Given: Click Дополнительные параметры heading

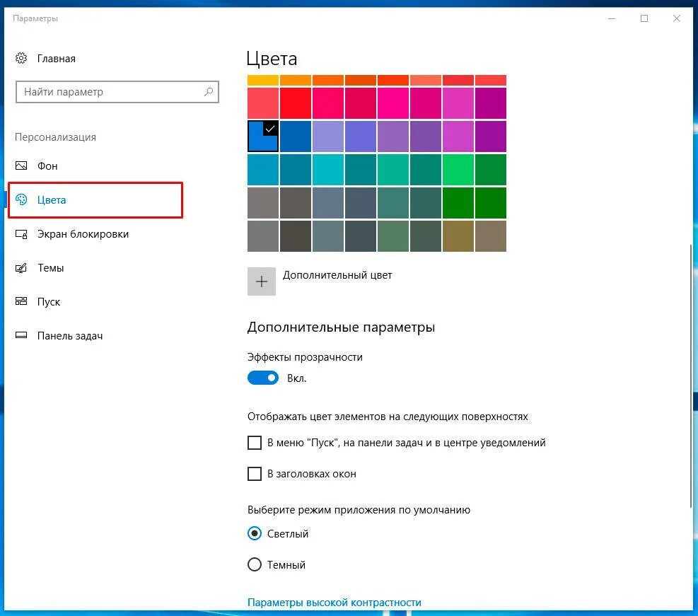Looking at the screenshot, I should tap(341, 327).
